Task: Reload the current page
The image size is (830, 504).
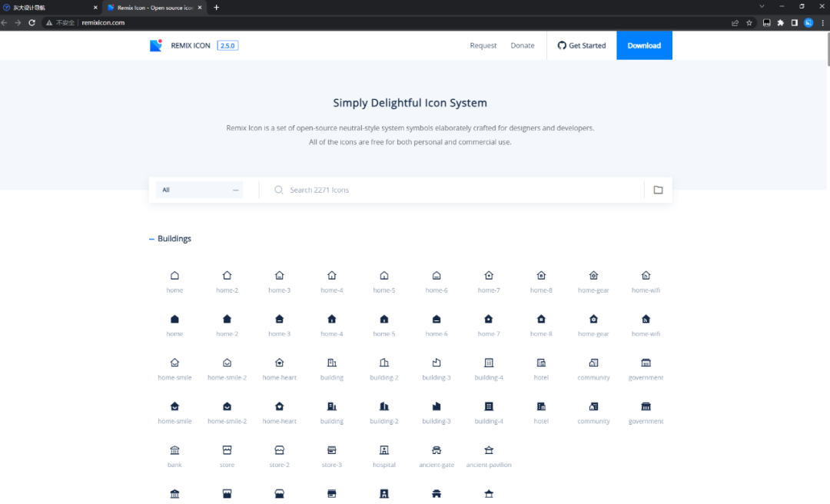Action: tap(32, 23)
